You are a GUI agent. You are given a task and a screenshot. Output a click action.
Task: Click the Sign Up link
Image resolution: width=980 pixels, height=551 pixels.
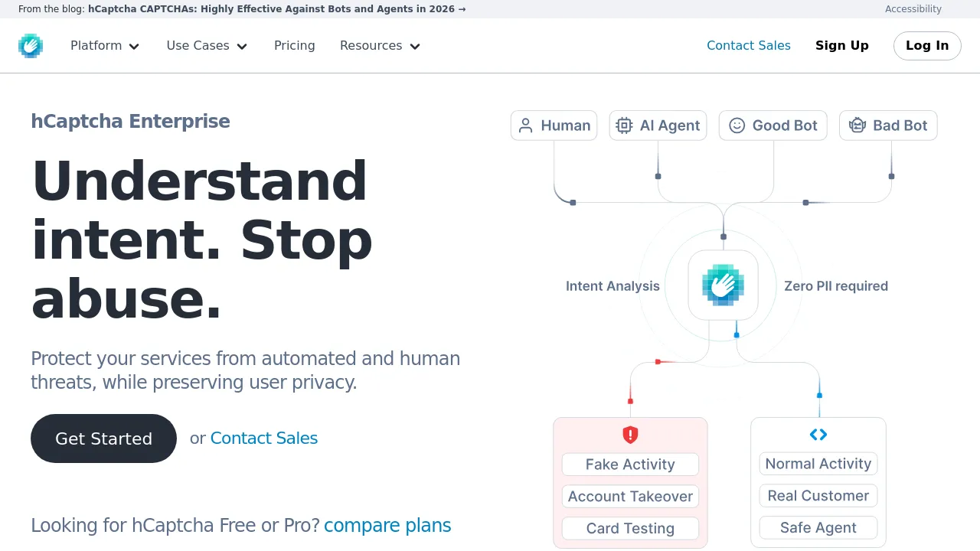[842, 46]
